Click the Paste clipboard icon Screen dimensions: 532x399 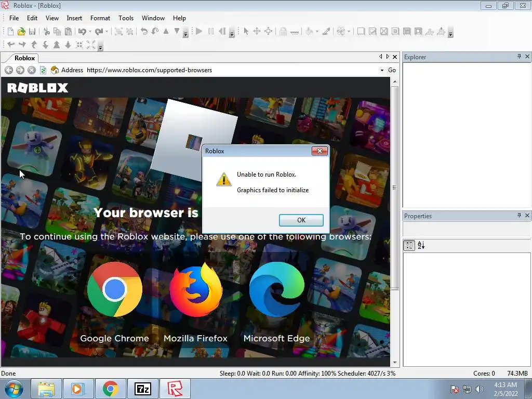pyautogui.click(x=68, y=32)
